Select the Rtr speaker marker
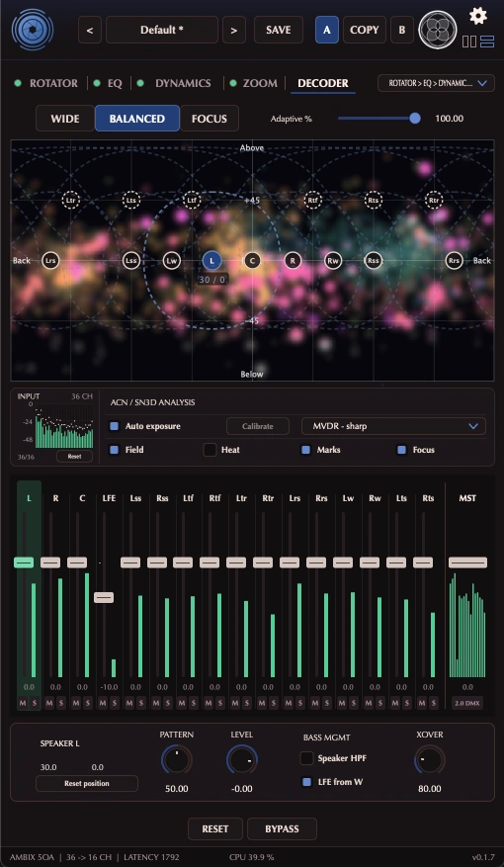The image size is (504, 867). (434, 200)
